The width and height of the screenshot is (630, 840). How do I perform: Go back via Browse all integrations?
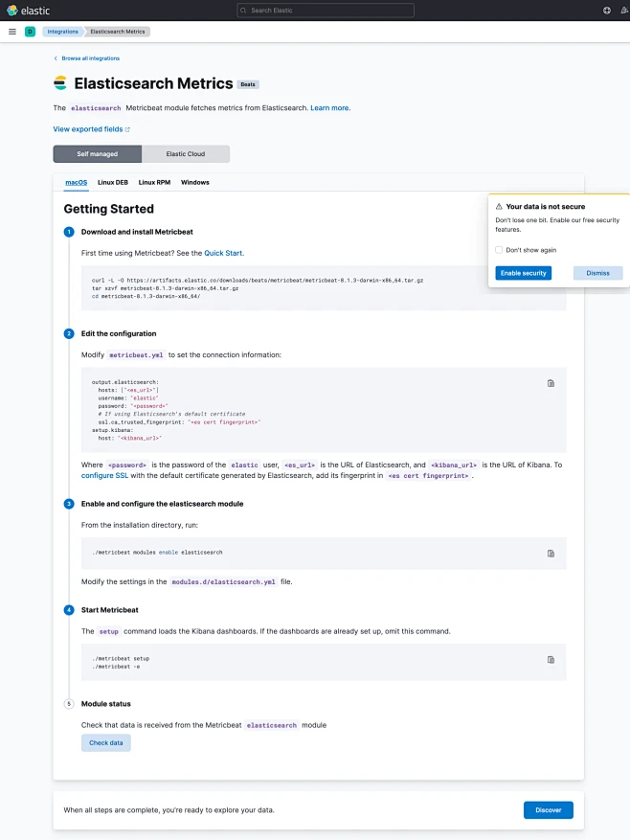point(90,58)
